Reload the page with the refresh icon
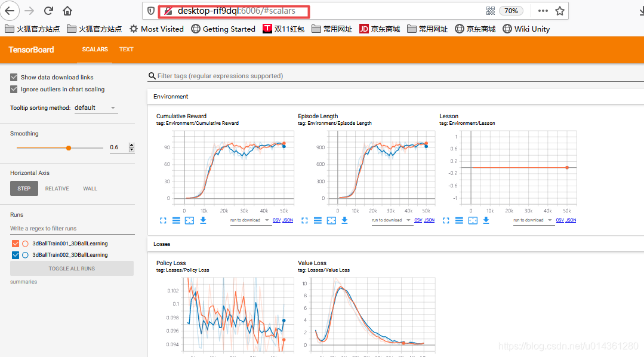Viewport: 644px width, 357px height. pyautogui.click(x=48, y=11)
